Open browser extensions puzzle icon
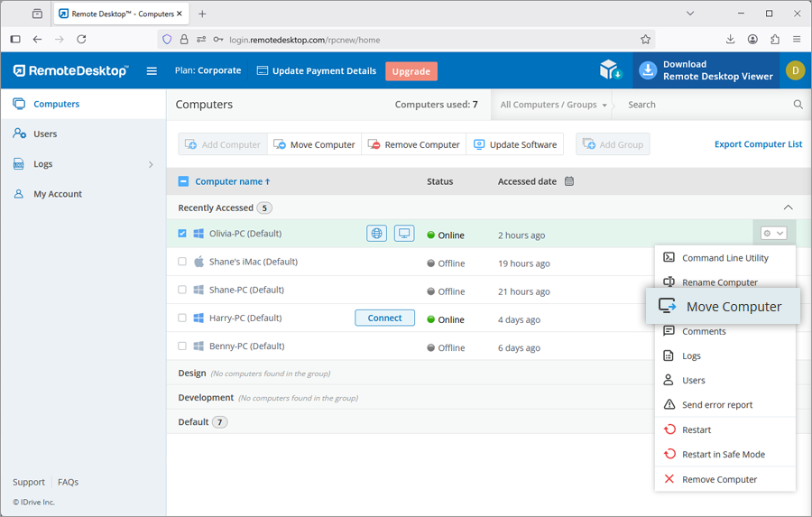Viewport: 812px width, 517px height. tap(775, 40)
